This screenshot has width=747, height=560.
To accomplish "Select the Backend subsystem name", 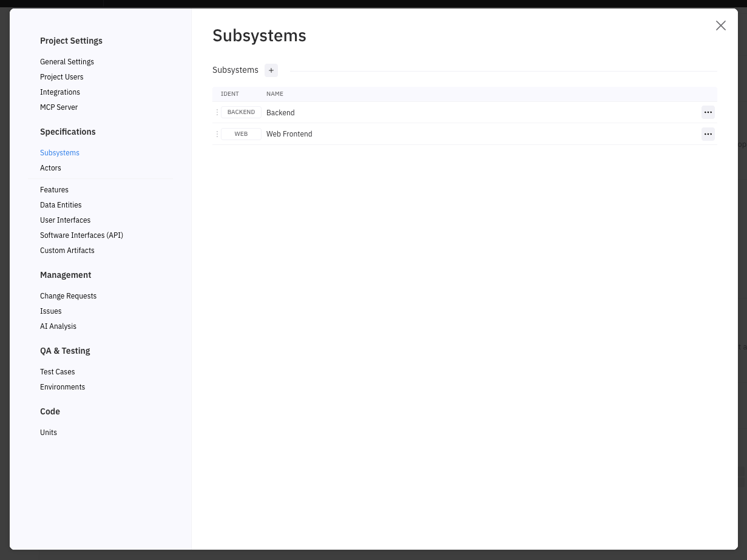I will pos(280,113).
